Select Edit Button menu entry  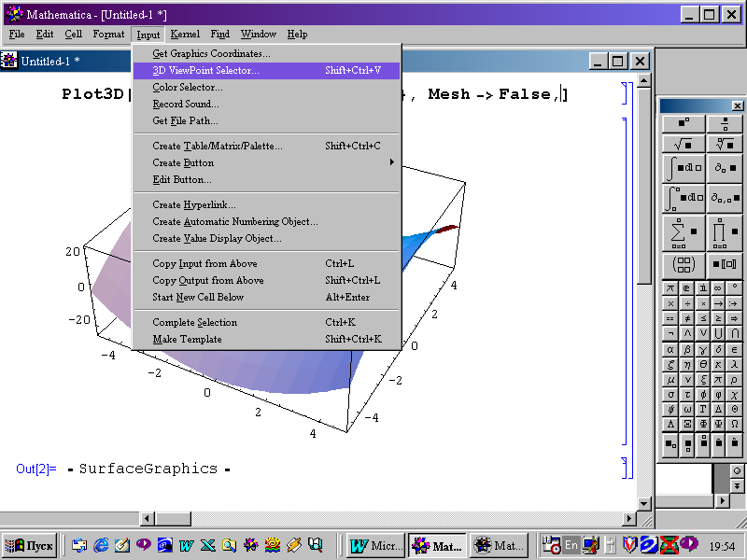tap(266, 179)
